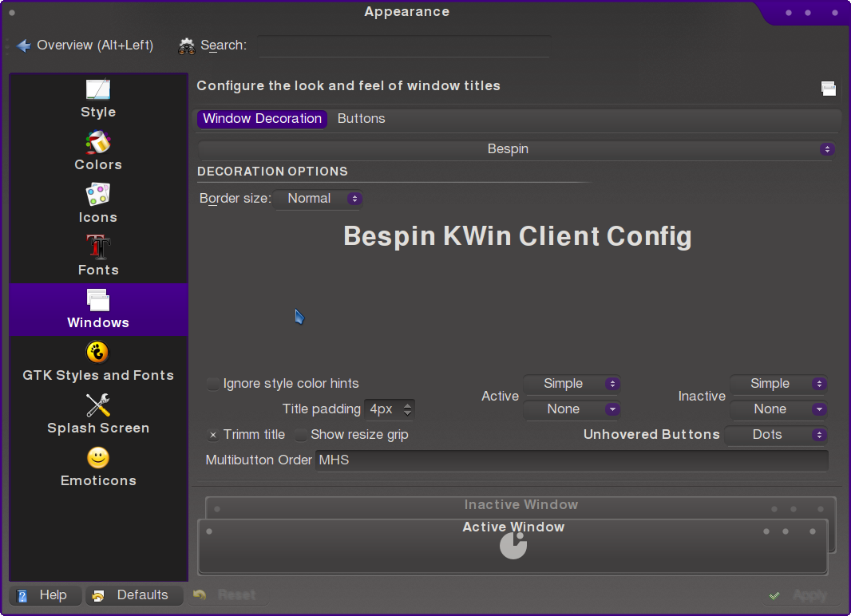Screen dimensions: 851x616
Task: Open the Style settings icon
Action: (97, 89)
